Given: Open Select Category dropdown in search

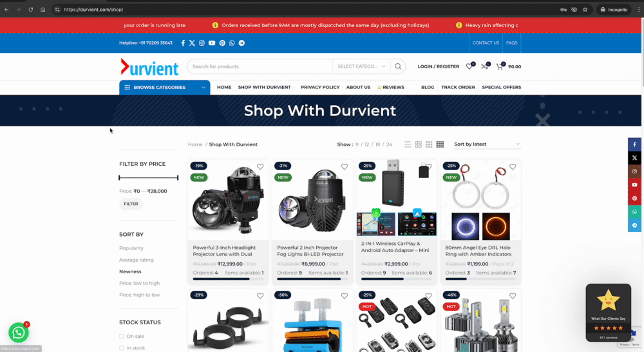Looking at the screenshot, I should point(361,66).
